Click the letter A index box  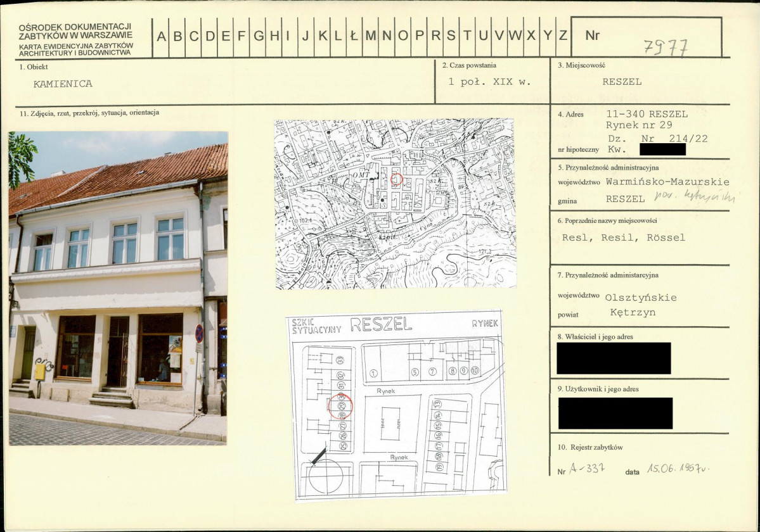coord(161,37)
